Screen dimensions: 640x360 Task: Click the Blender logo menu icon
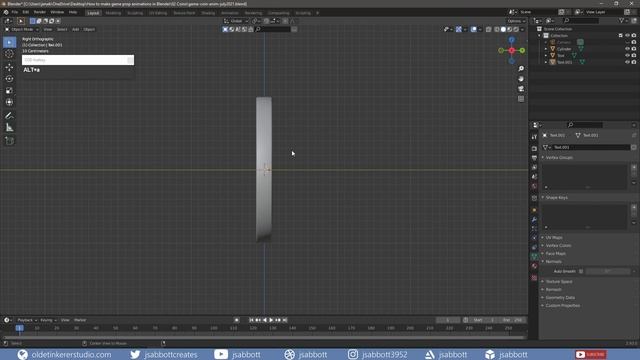[6, 12]
